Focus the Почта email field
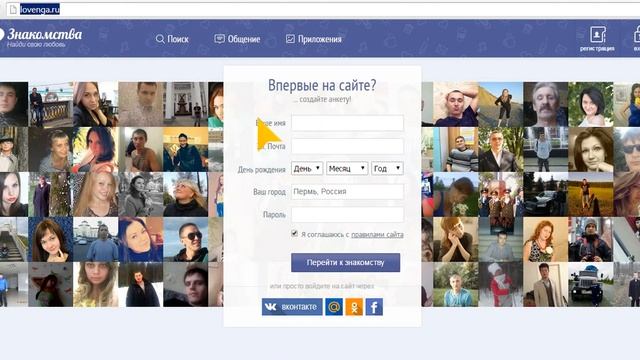The image size is (640, 360). 347,146
